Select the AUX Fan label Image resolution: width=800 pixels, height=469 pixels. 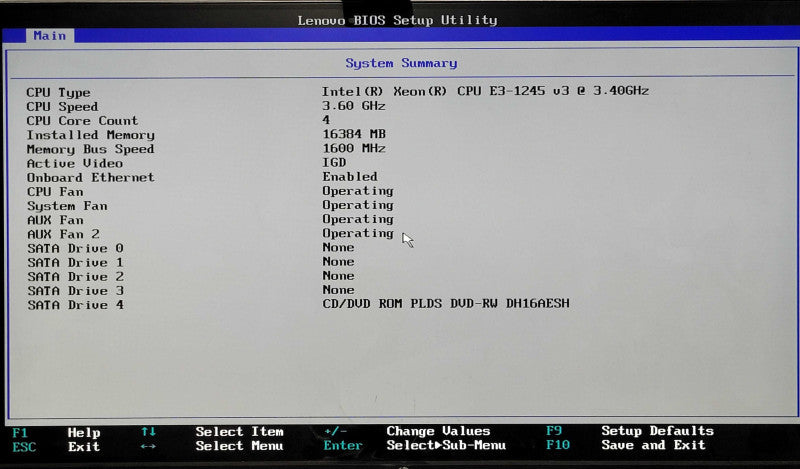[55, 220]
